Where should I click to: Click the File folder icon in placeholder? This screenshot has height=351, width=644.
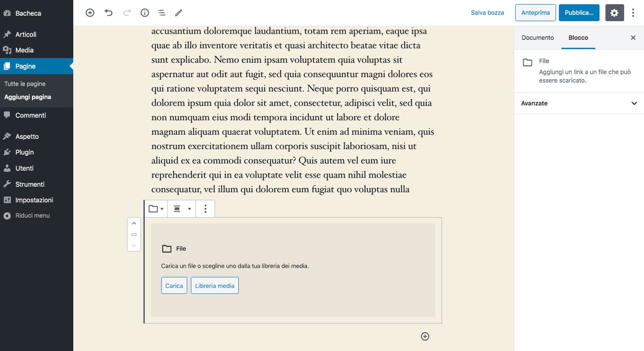point(167,249)
